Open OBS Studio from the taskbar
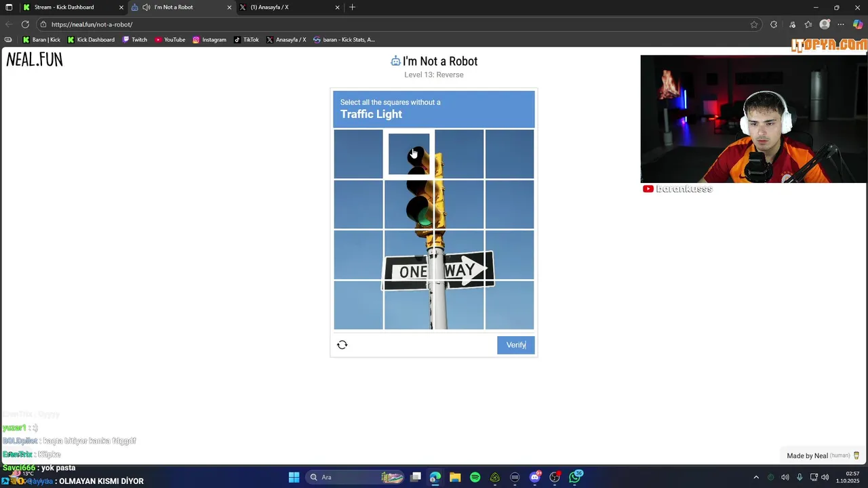The height and width of the screenshot is (488, 868). pyautogui.click(x=555, y=477)
